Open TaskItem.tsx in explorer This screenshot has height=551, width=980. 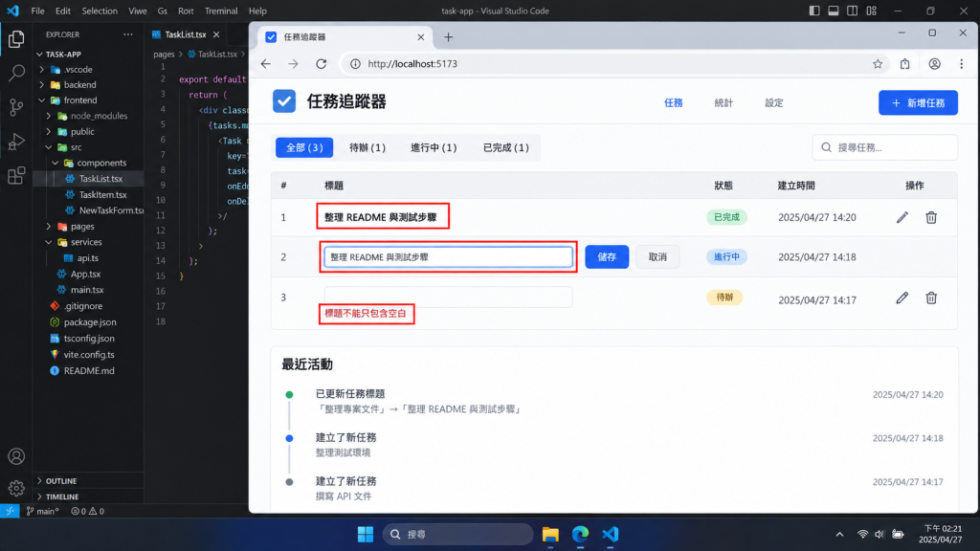click(102, 194)
